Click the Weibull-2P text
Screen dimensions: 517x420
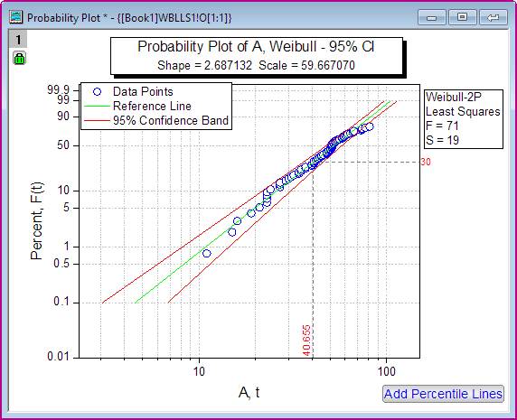coord(454,97)
